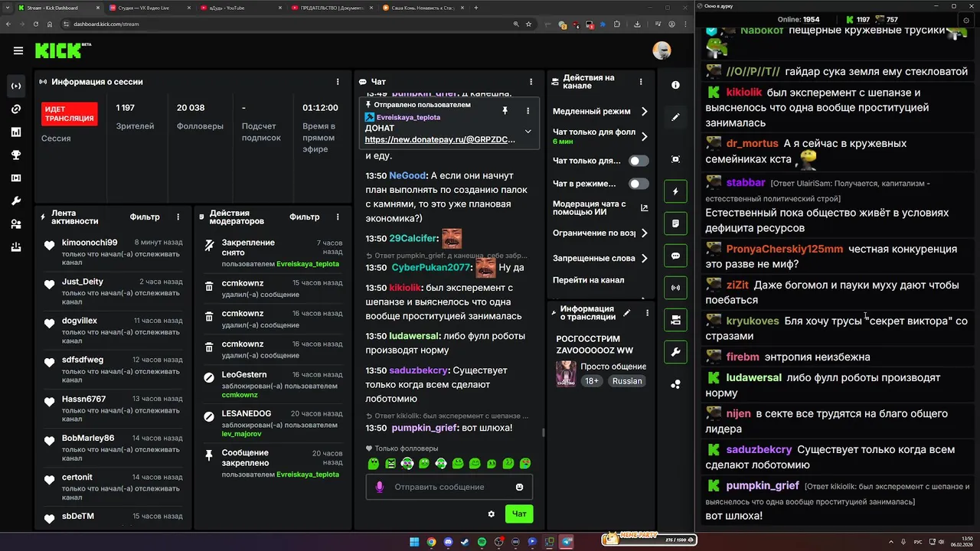Toggle the lightning activity feed widget
The image size is (980, 551).
click(675, 191)
